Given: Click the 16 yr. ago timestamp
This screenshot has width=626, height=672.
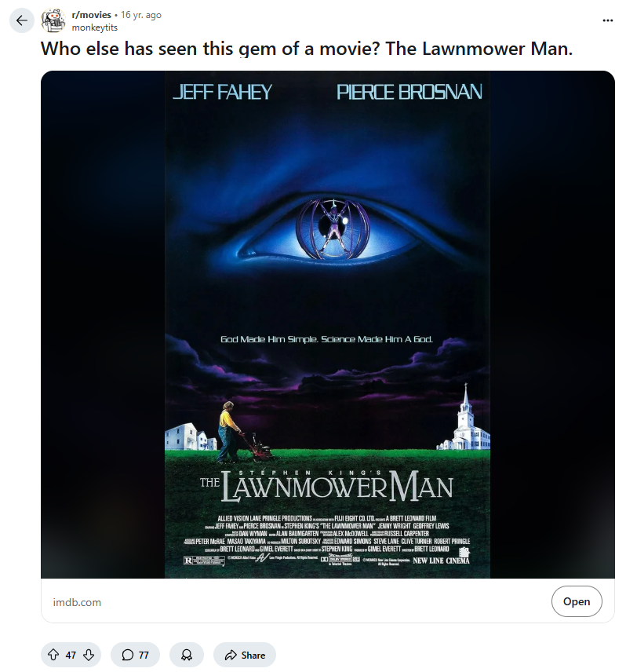Looking at the screenshot, I should coord(141,15).
